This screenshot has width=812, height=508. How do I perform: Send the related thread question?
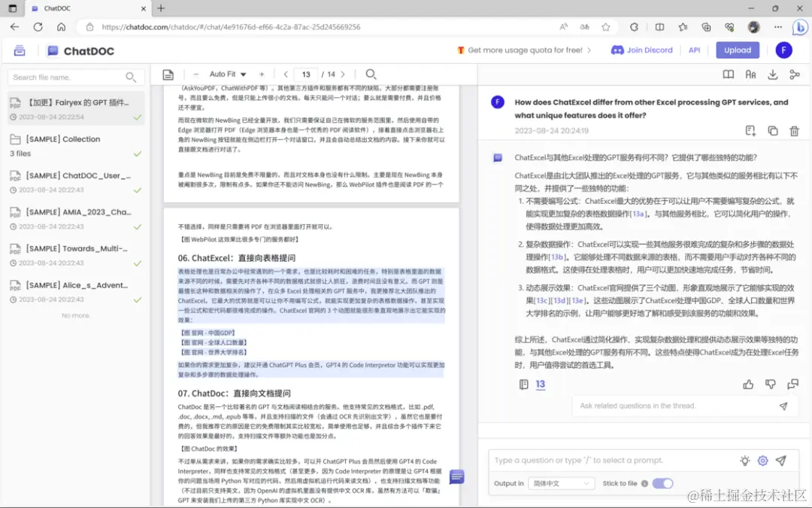tap(783, 406)
